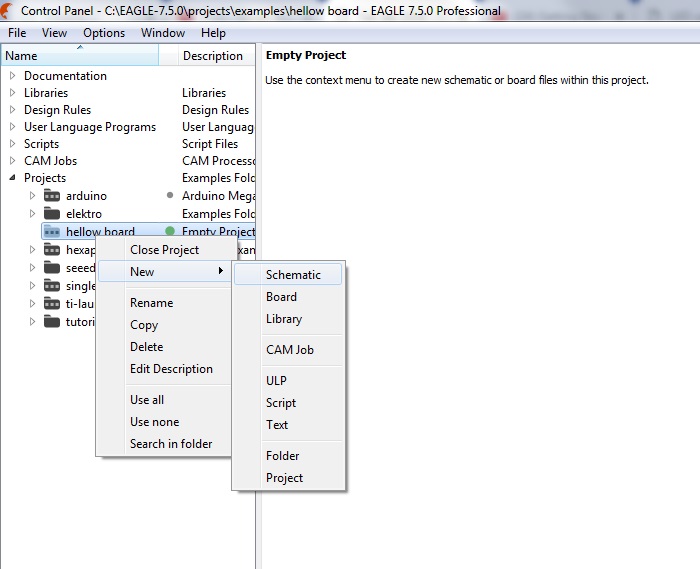Expand the Design Rules tree node
The width and height of the screenshot is (700, 569).
tap(12, 109)
